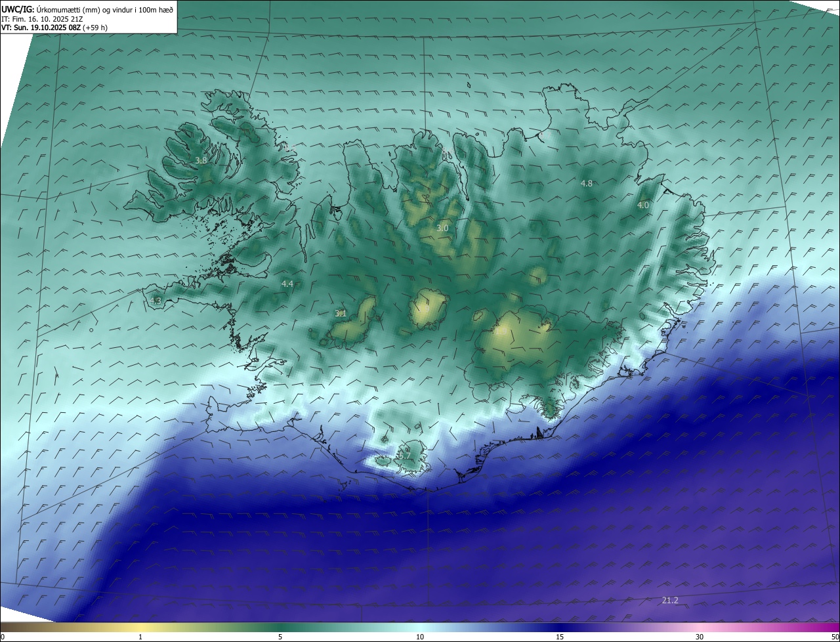
Task: Click the color scale tick labeled 0
Action: coord(3,637)
